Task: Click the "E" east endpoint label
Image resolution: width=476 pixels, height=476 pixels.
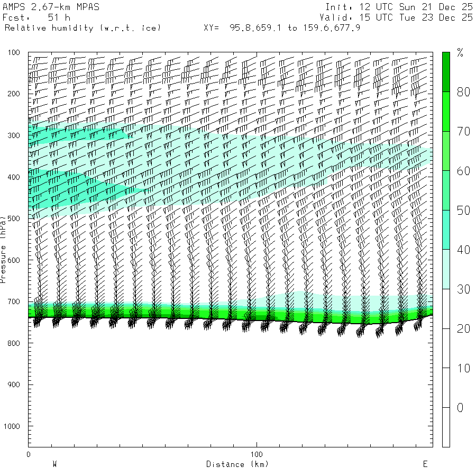Action: [x=425, y=464]
